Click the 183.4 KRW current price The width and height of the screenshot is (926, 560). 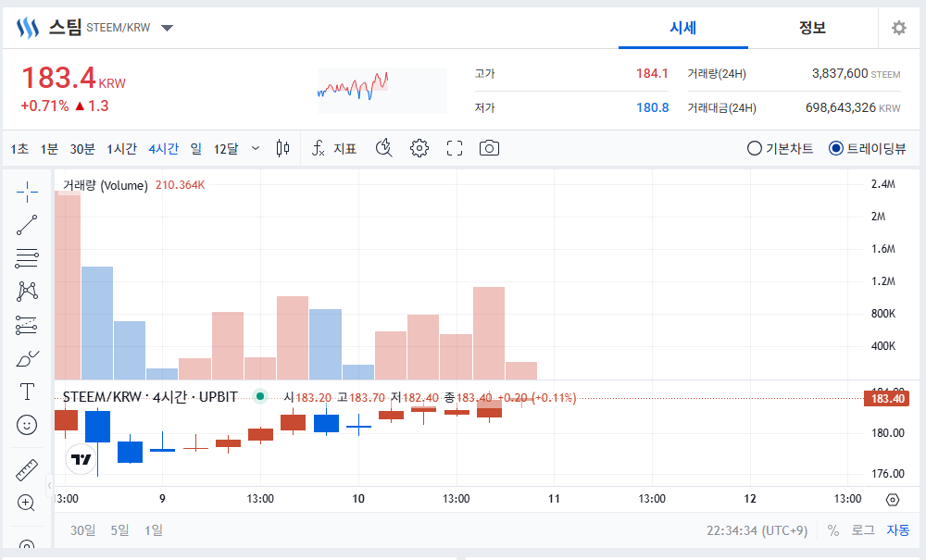(73, 78)
